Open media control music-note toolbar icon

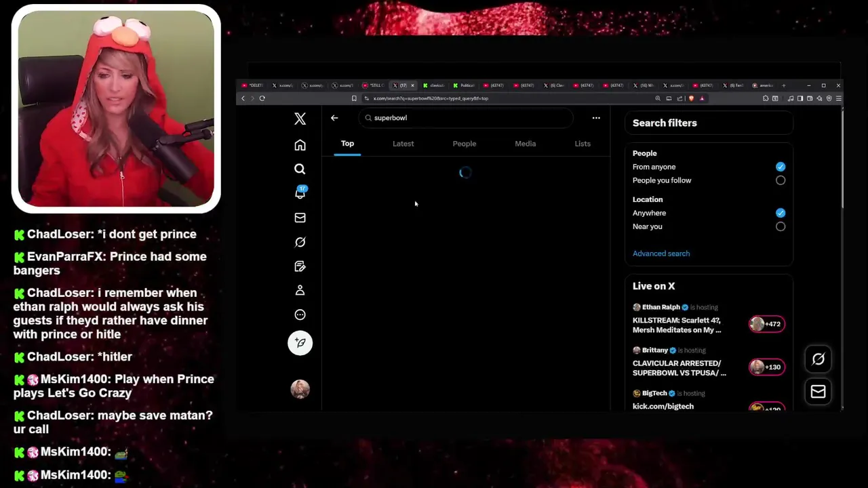[x=791, y=98]
